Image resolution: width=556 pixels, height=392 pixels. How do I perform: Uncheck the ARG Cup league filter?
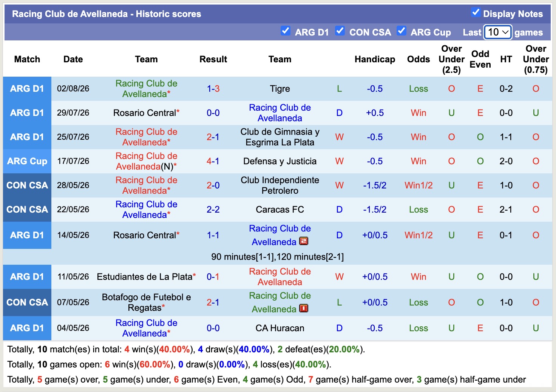pos(402,31)
